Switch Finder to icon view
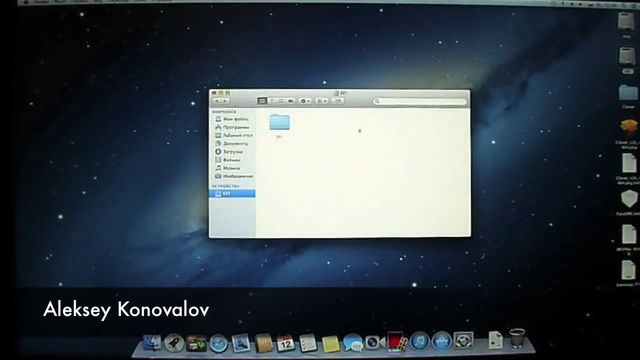The width and height of the screenshot is (640, 360). click(x=262, y=101)
